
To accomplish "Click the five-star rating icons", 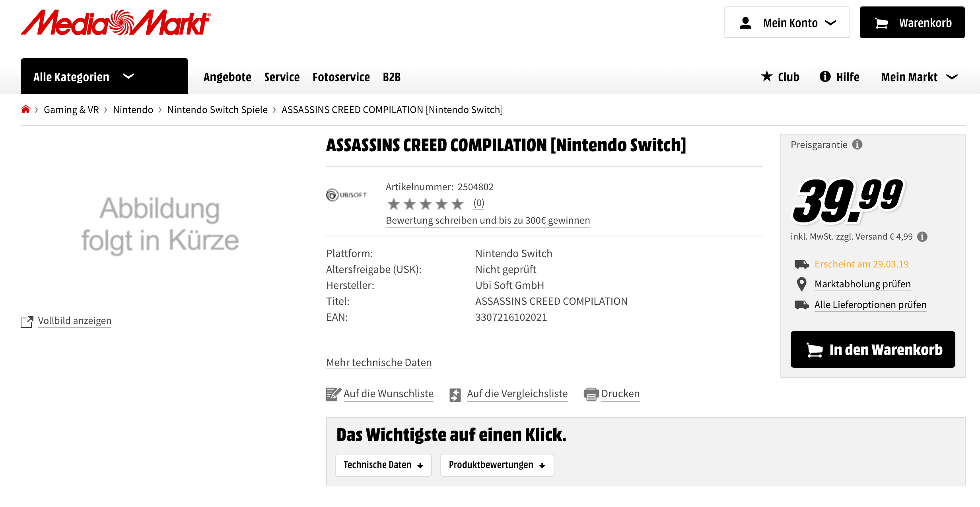I will click(x=426, y=204).
